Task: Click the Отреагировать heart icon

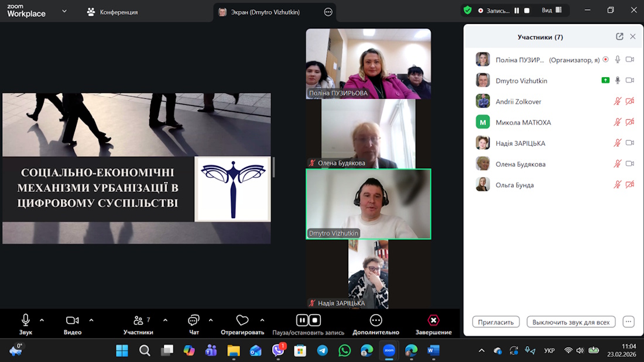Action: click(242, 320)
